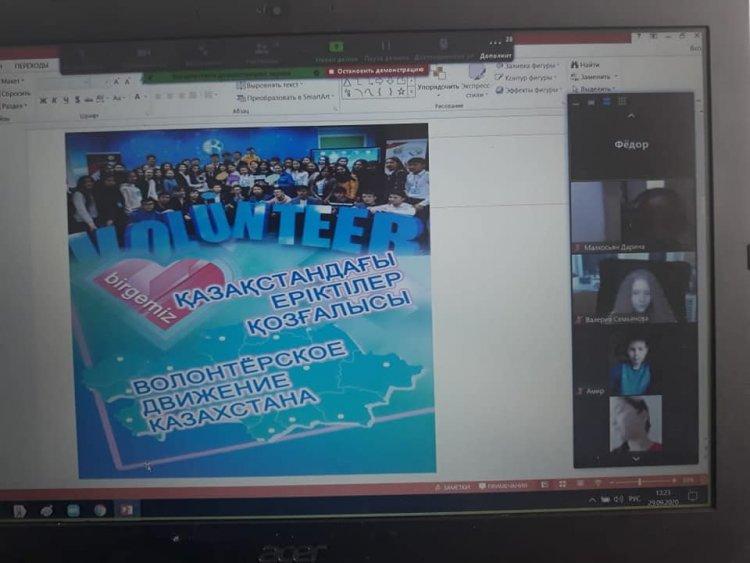Click Преобразовать в SmartArt
The height and width of the screenshot is (563, 750).
[x=285, y=97]
